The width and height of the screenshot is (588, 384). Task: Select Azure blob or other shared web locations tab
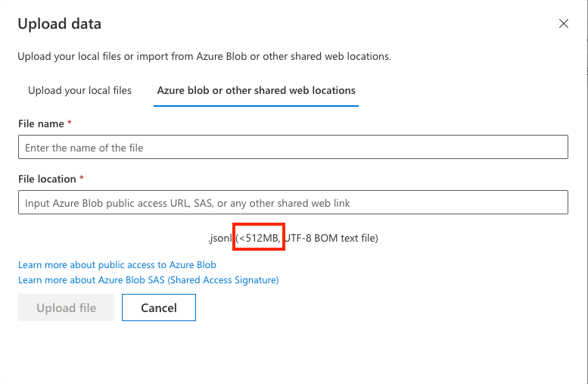[x=256, y=90]
